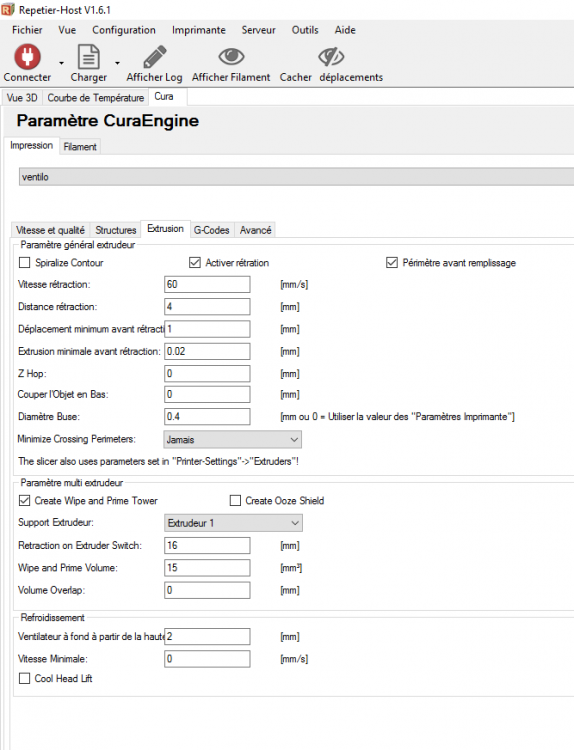Click the Diamètre Buse input field
Viewport: 574px width, 750px height.
tap(207, 417)
